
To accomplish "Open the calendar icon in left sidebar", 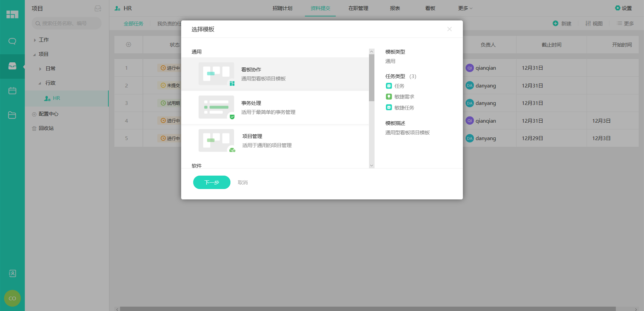I will tap(12, 91).
